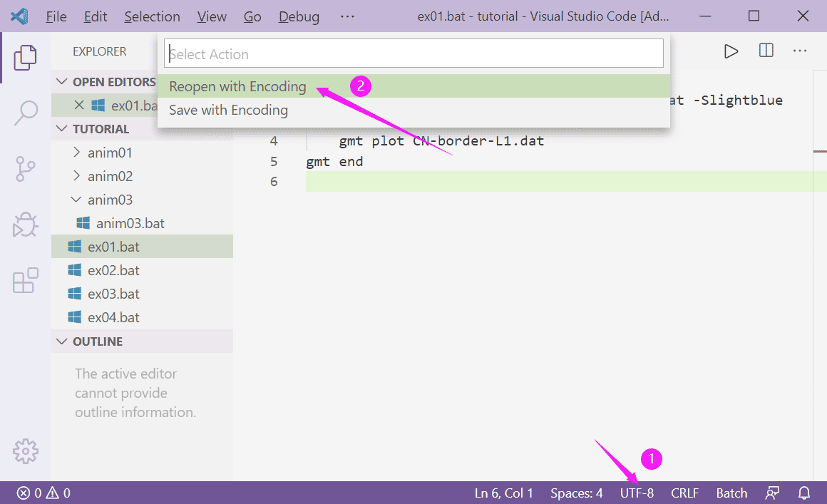Change Batch language mode
This screenshot has height=504, width=827.
[731, 493]
